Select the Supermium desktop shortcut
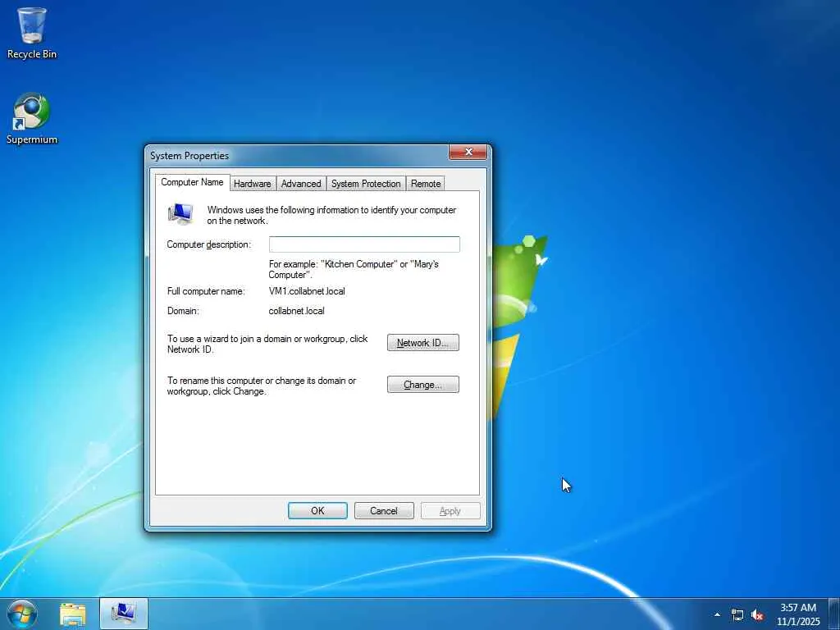The height and width of the screenshot is (630, 840). (32, 118)
